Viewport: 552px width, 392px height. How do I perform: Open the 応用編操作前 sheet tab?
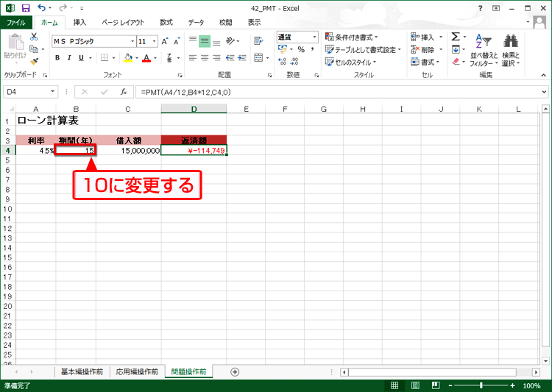point(137,371)
